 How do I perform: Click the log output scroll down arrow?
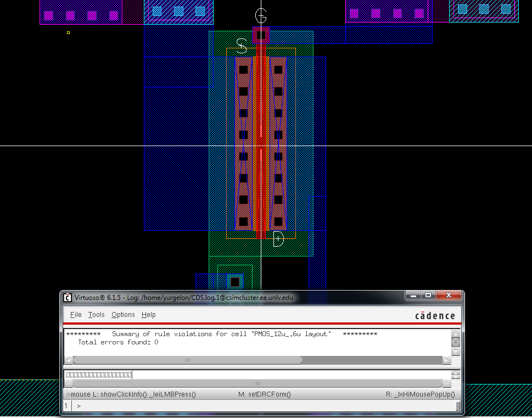pos(456,352)
